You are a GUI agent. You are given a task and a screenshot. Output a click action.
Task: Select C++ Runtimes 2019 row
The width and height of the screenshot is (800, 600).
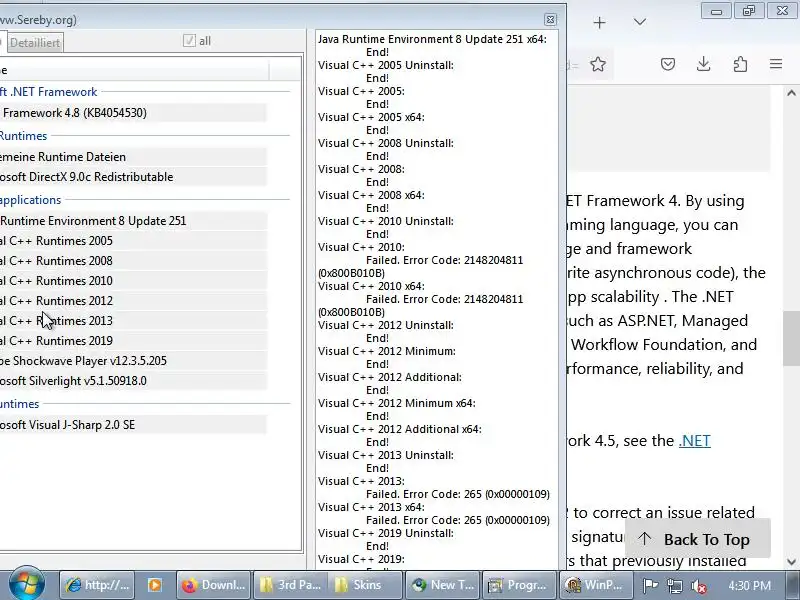[133, 340]
